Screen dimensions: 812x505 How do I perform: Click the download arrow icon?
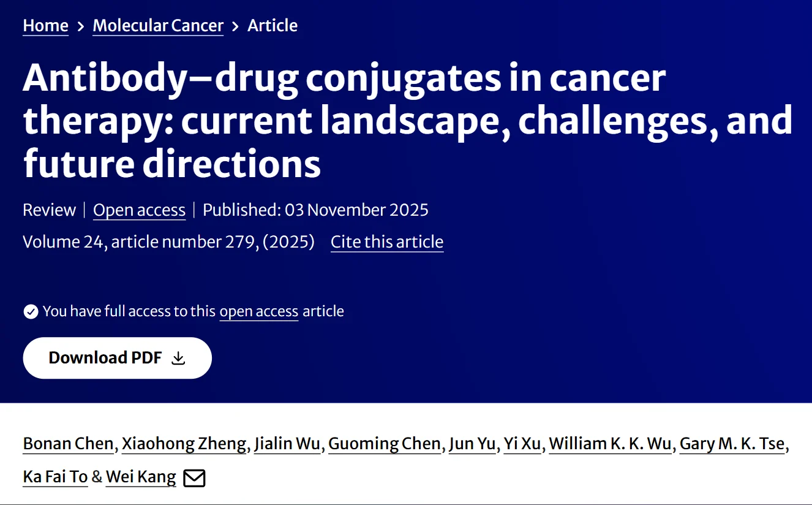178,358
